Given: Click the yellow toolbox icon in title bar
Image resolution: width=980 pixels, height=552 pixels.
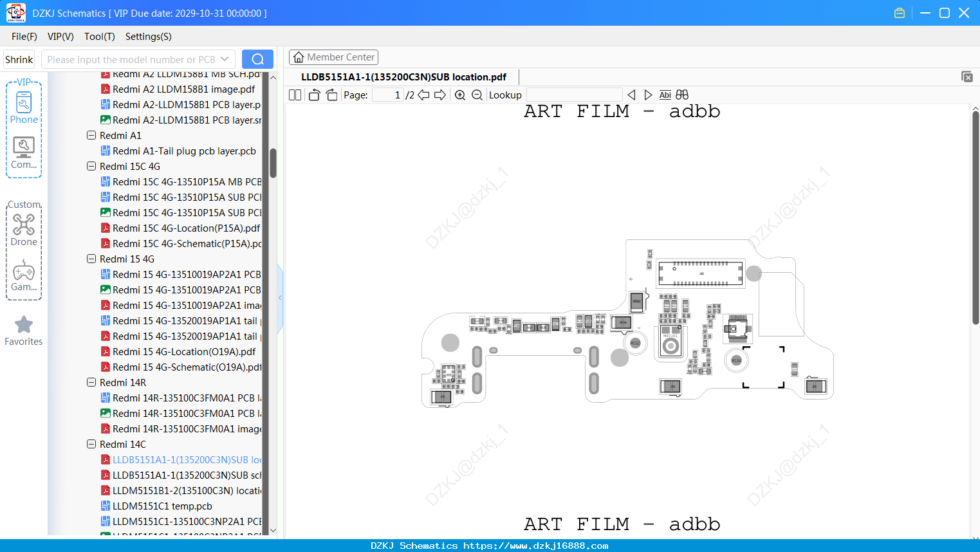Looking at the screenshot, I should click(900, 13).
